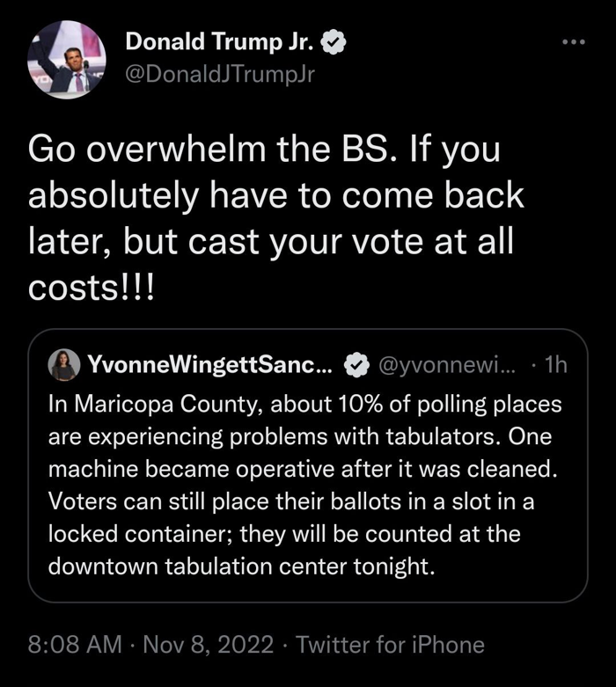
Task: Open the Twitter for iPhone source link
Action: pyautogui.click(x=391, y=645)
